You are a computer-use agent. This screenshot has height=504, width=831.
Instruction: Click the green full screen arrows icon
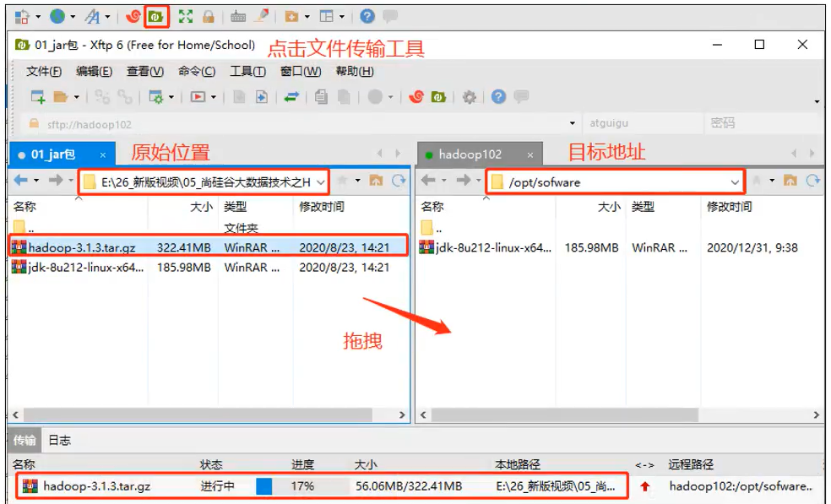[186, 17]
